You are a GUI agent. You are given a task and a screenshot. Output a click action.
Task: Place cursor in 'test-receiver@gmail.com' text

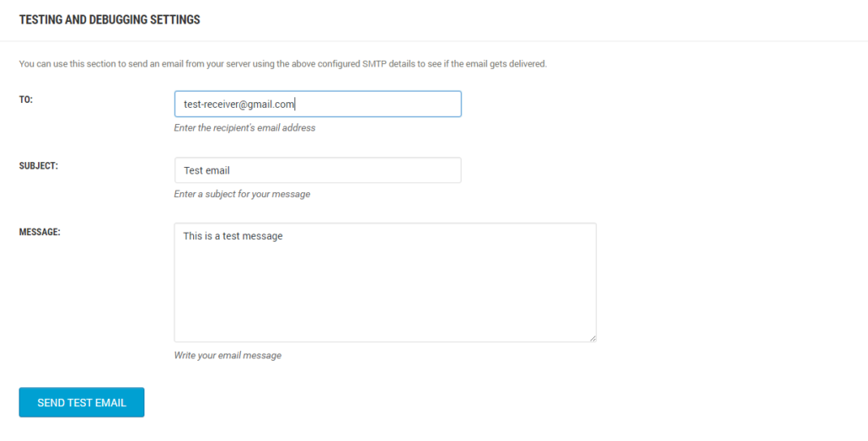[x=238, y=105]
